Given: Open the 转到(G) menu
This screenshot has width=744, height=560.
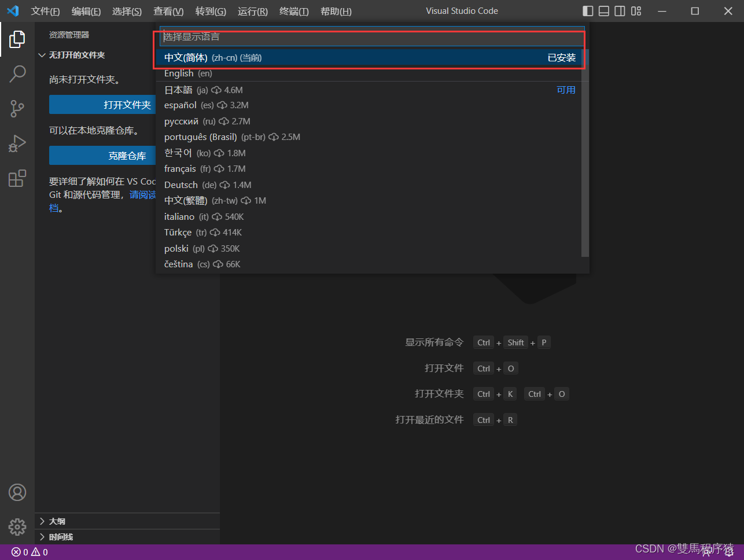Looking at the screenshot, I should point(211,11).
